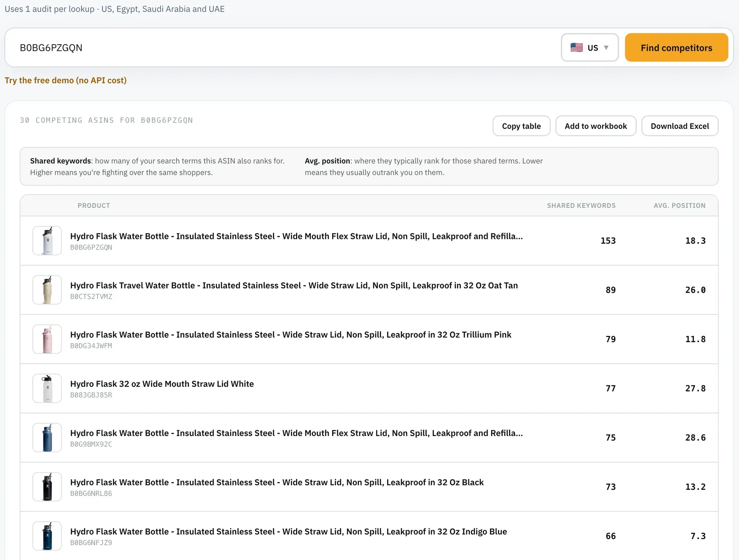Screen dimensions: 739x560
Task: Select the Oat Tan Travel Water Bottle title
Action: click(x=294, y=285)
